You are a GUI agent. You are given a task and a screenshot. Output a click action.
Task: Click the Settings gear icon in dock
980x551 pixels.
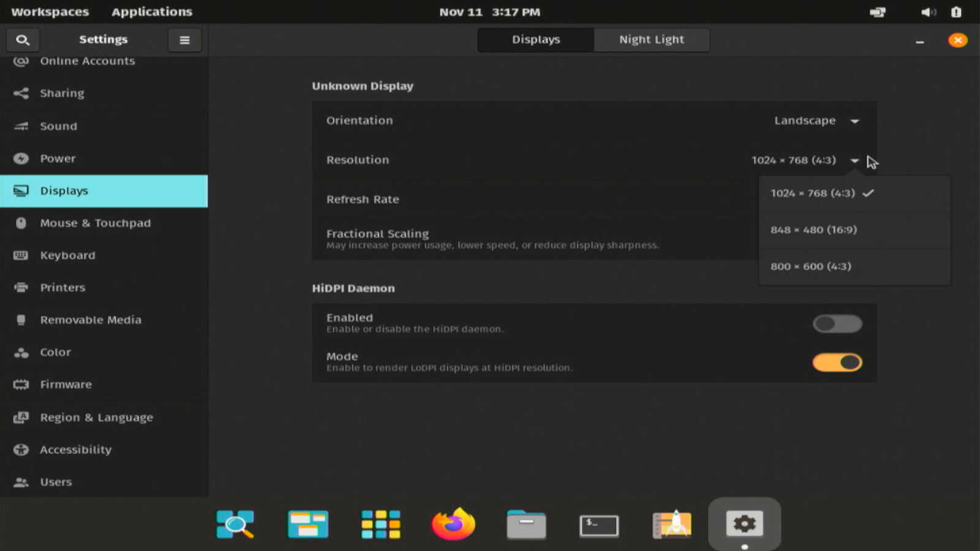point(744,524)
